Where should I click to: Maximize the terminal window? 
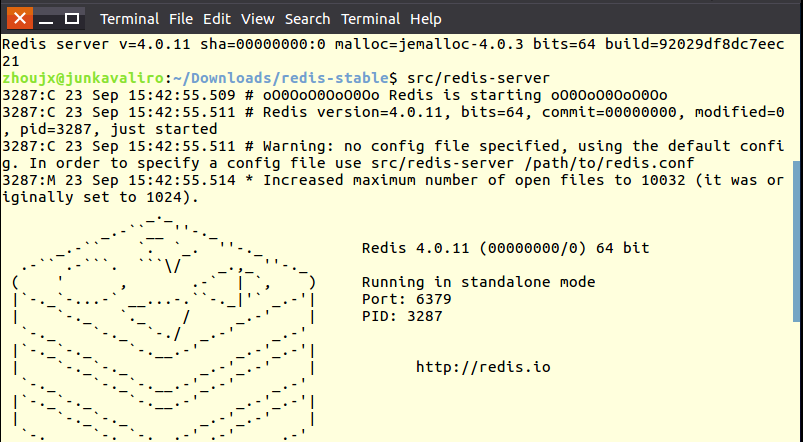coord(72,19)
